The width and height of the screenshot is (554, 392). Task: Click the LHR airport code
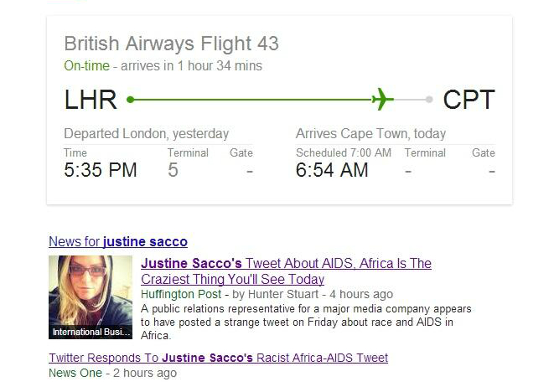pos(91,100)
